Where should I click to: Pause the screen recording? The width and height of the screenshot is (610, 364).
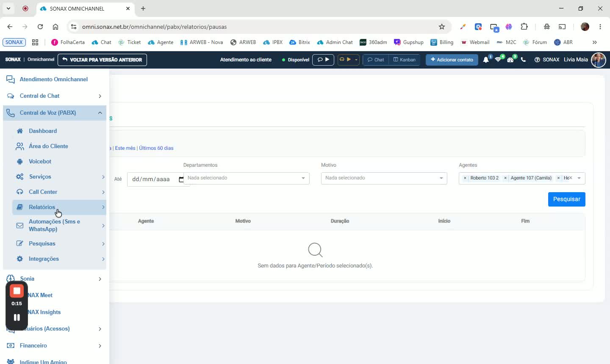pos(17,317)
